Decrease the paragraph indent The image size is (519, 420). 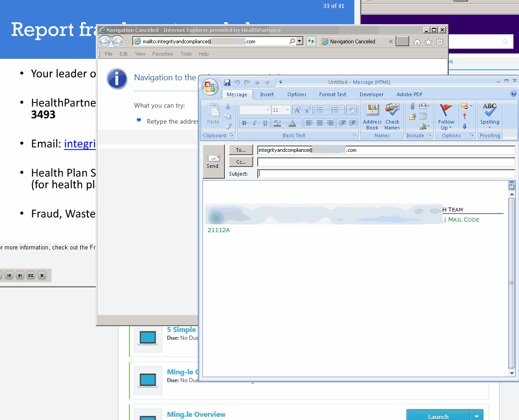tap(342, 123)
